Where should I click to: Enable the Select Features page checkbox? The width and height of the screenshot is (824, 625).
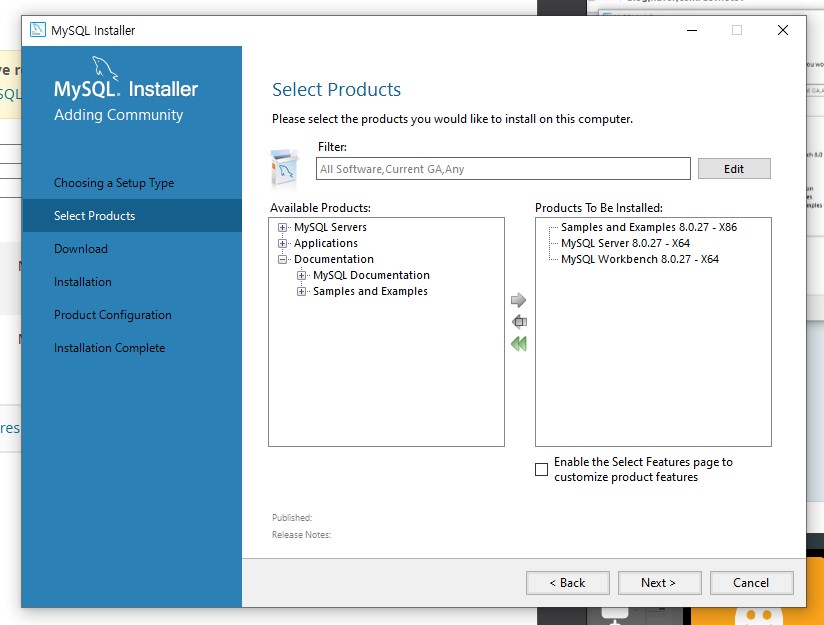pos(541,469)
